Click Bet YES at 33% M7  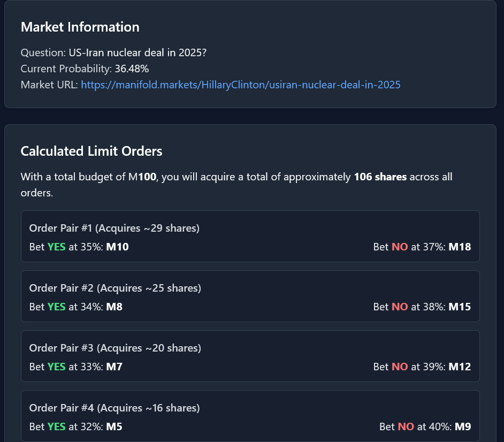[x=76, y=367]
